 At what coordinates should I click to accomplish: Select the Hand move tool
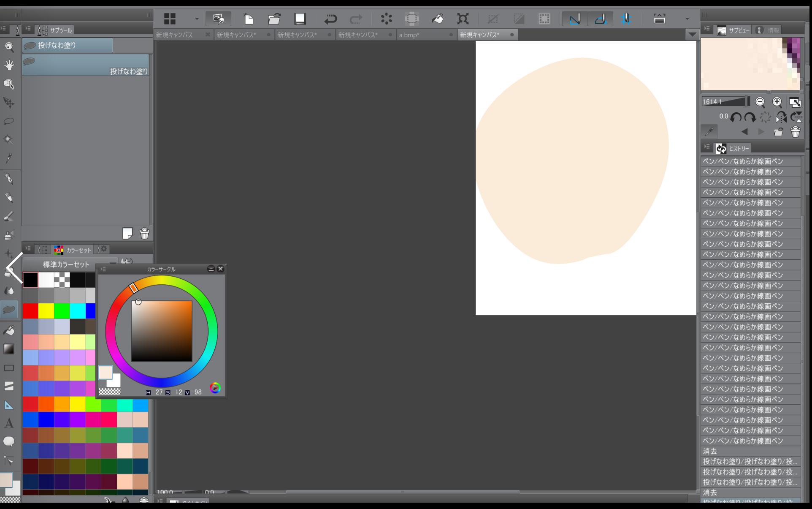(9, 65)
